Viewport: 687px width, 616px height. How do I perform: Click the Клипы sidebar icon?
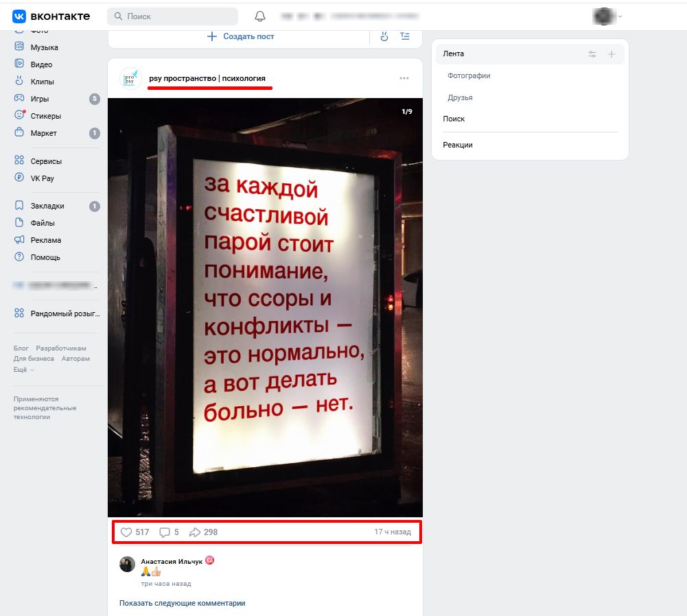pos(19,81)
